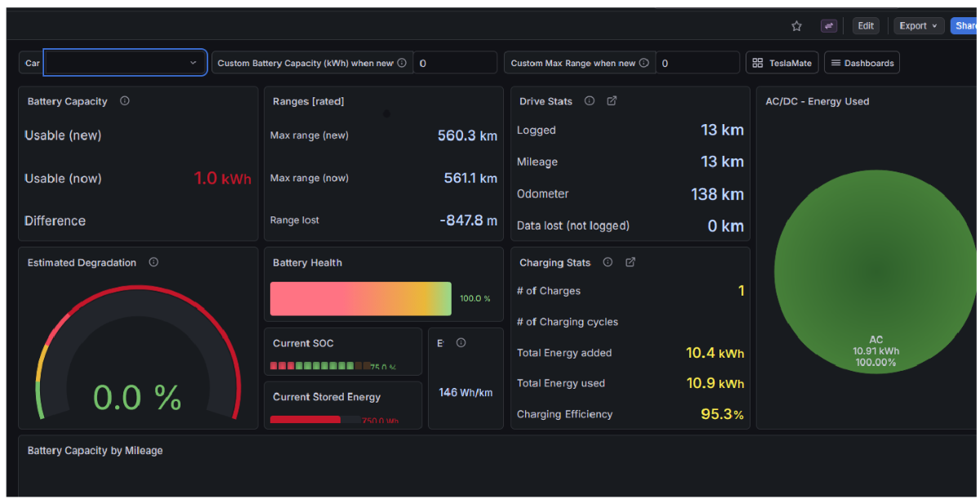The height and width of the screenshot is (499, 980).
Task: Open the Dashboards list menu
Action: click(x=862, y=63)
